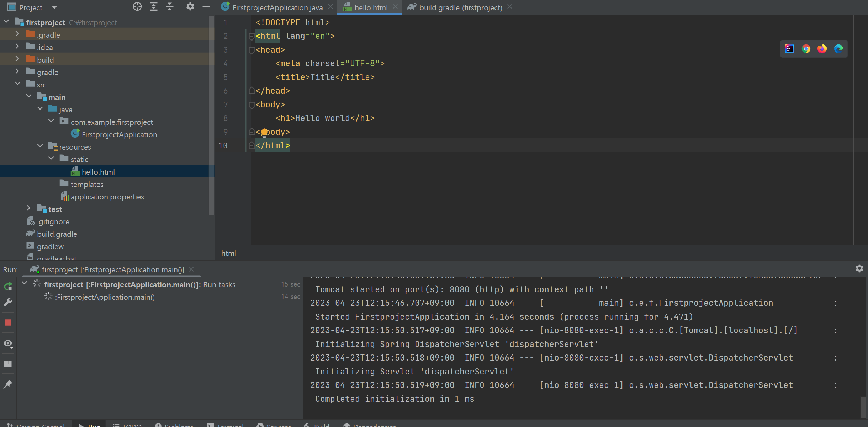Click the Collapse All icon in Project panel
The height and width of the screenshot is (427, 868).
[x=170, y=6]
